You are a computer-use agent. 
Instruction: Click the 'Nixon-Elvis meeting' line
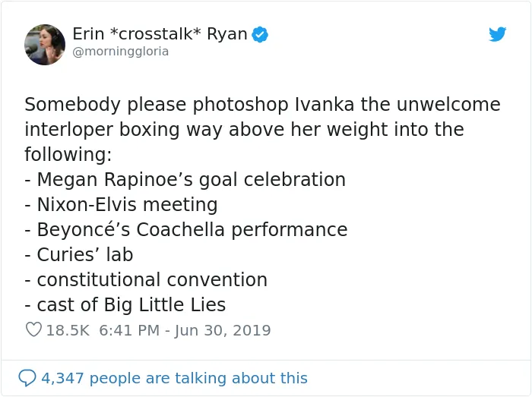pyautogui.click(x=121, y=205)
